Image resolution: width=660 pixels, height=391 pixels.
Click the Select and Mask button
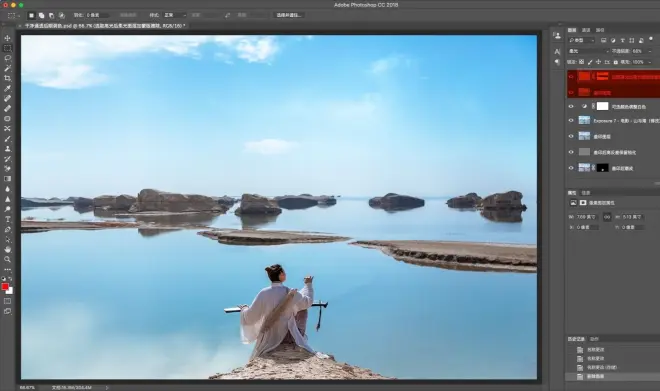coord(289,15)
